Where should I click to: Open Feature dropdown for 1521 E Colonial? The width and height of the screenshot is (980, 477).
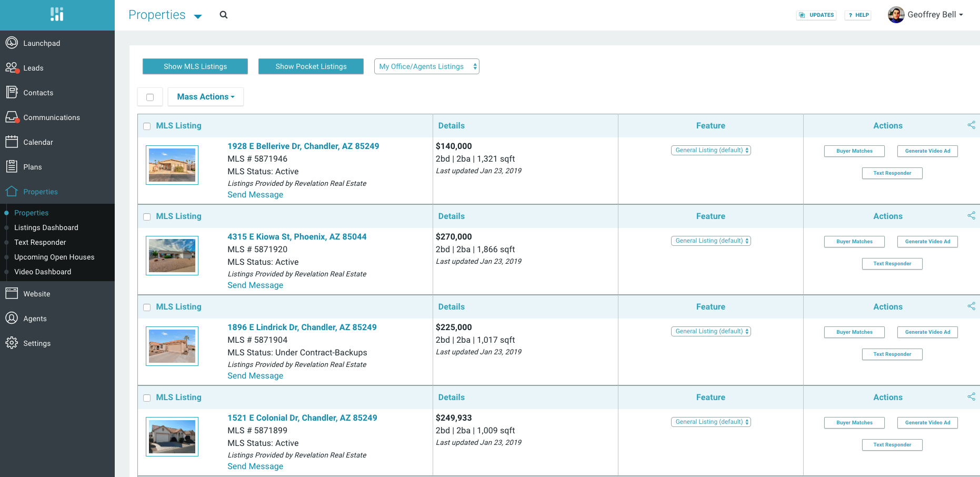coord(711,422)
